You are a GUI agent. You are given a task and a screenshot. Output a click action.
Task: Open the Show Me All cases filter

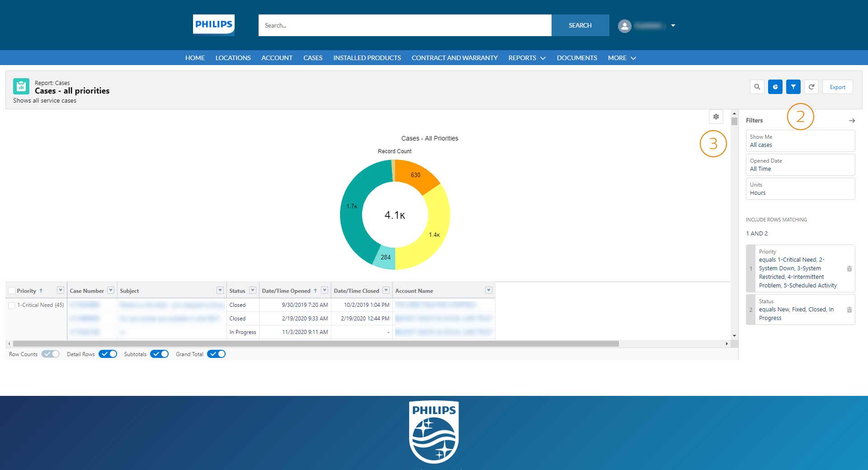(800, 141)
